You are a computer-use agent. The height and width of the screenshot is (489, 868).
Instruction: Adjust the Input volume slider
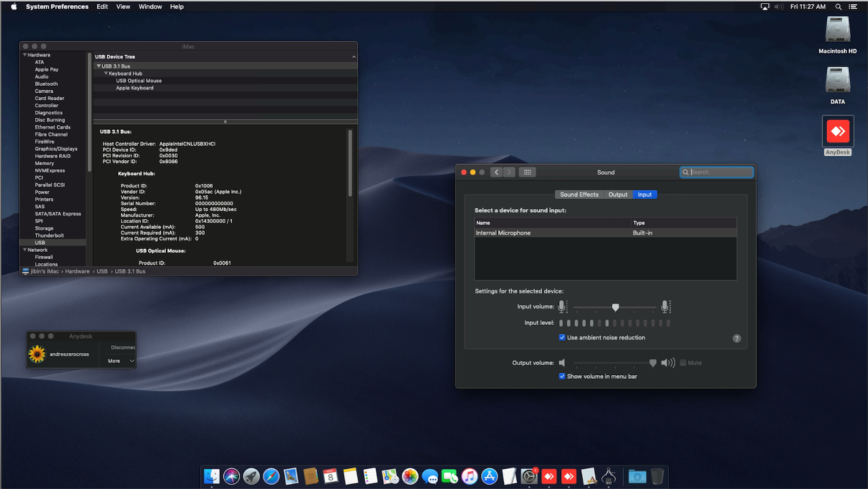[x=615, y=307]
